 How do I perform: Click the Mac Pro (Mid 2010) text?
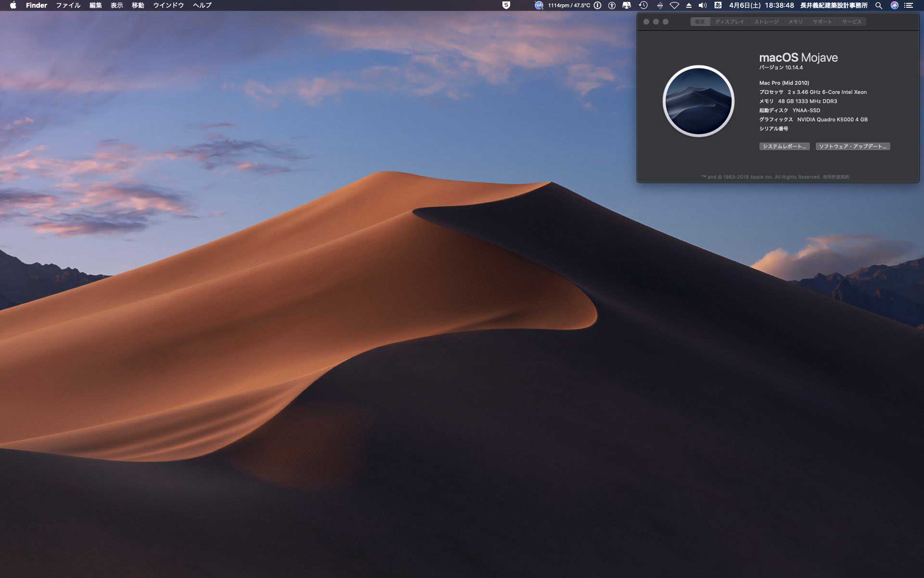click(x=784, y=83)
